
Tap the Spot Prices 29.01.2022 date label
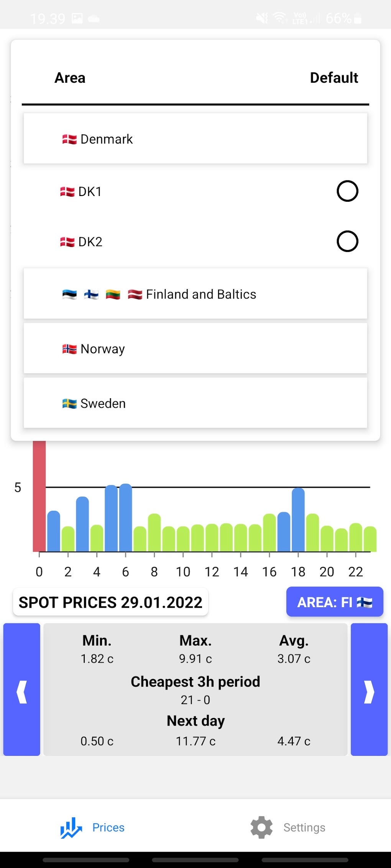pyautogui.click(x=110, y=602)
